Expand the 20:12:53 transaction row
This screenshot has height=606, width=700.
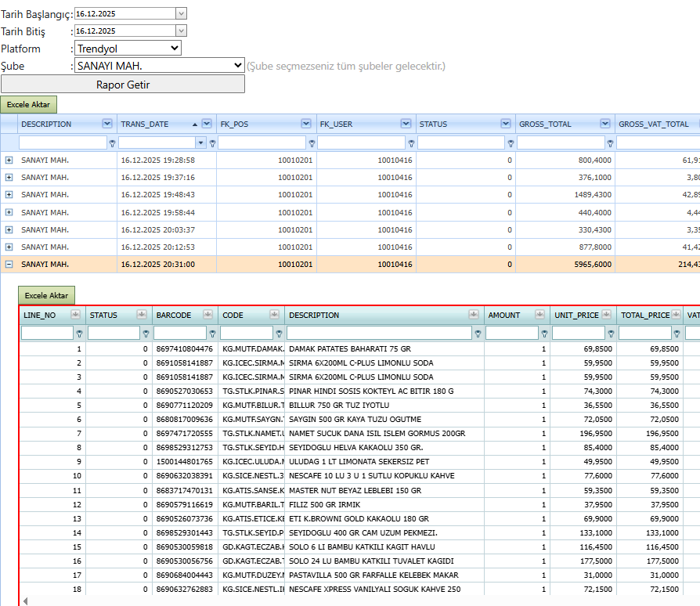[x=9, y=247]
